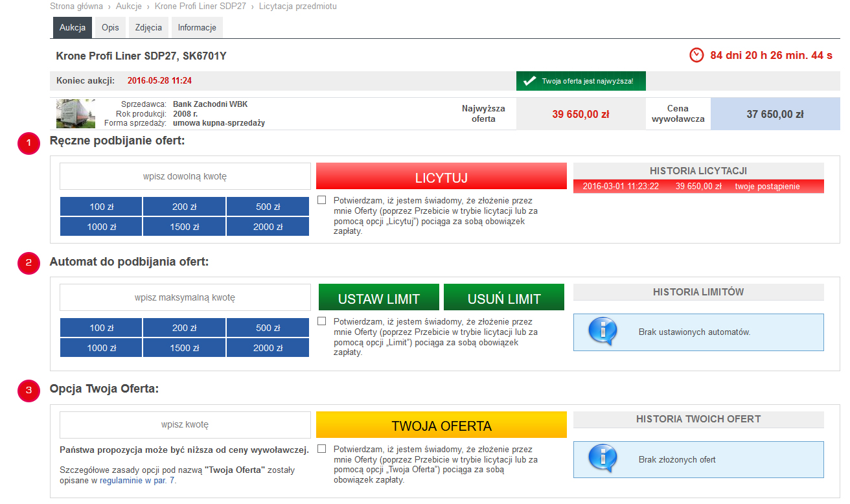Click the title 'Krone Profi Liner SDP27, SK6701Y'
The height and width of the screenshot is (504, 850).
(141, 56)
